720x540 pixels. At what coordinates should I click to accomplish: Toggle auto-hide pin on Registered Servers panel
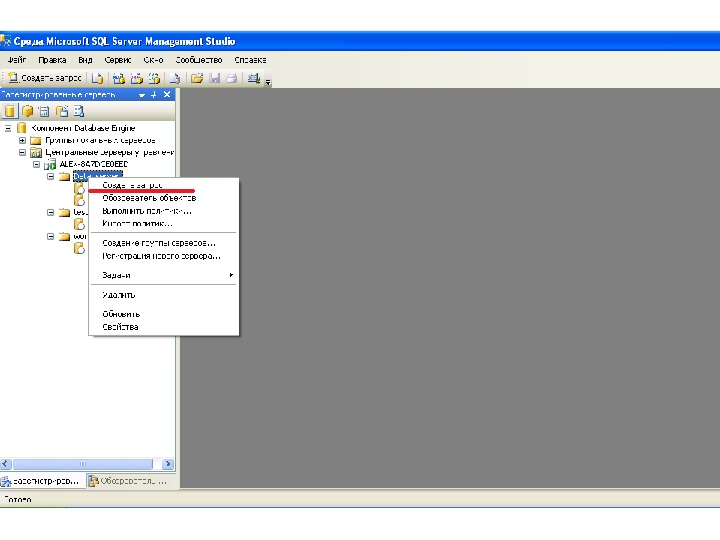point(154,95)
